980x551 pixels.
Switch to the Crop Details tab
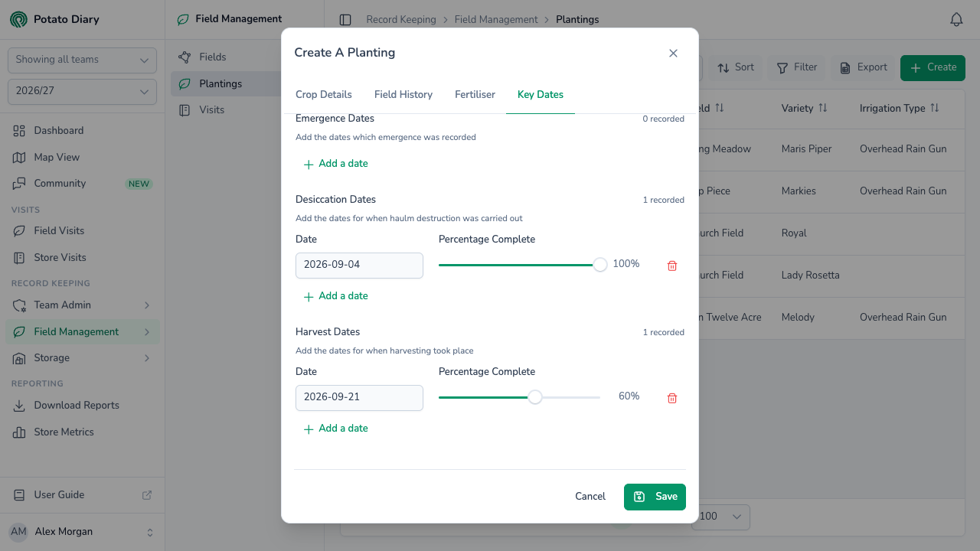(324, 95)
